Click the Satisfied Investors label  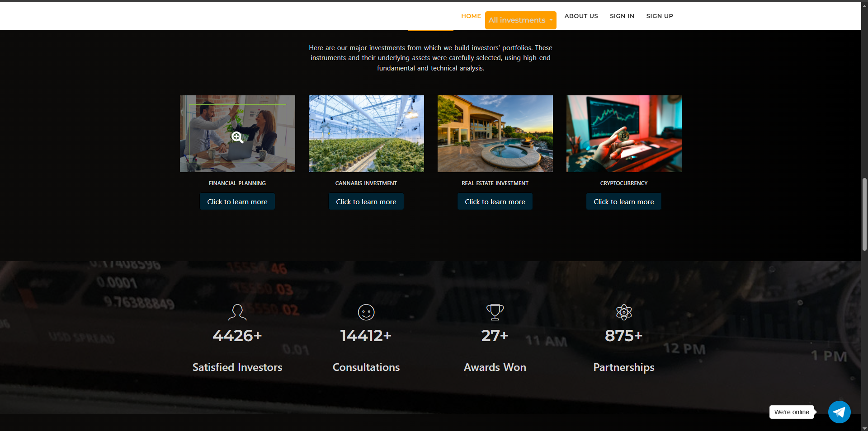tap(237, 367)
